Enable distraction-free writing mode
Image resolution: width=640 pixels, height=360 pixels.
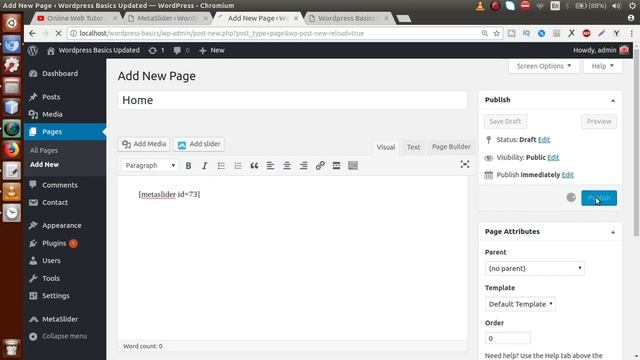click(x=464, y=164)
